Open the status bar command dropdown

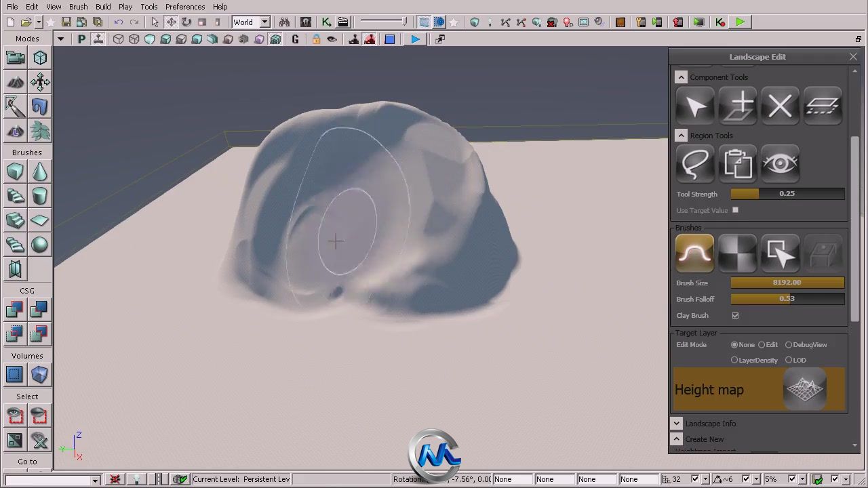coord(95,480)
